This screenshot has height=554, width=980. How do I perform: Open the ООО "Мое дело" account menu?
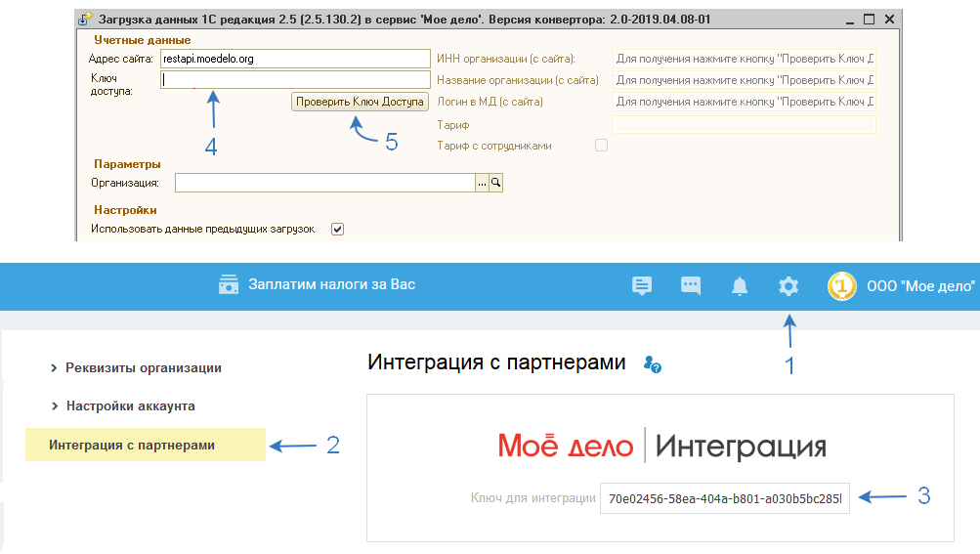click(920, 286)
